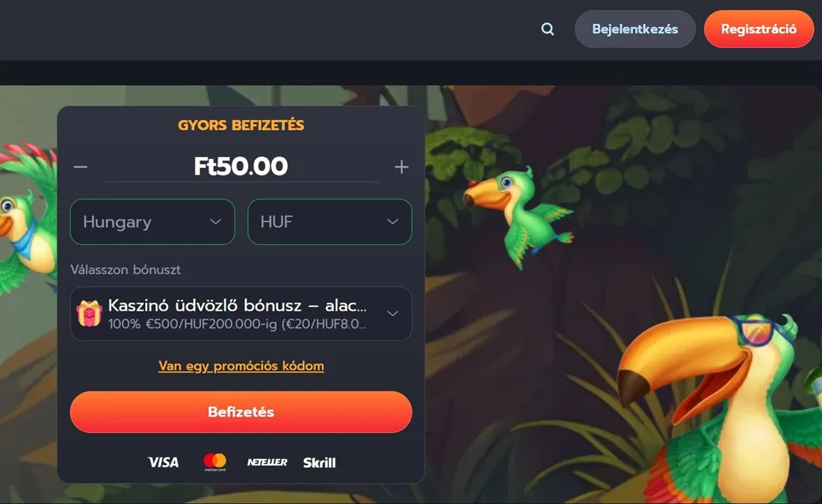
Task: Click the GYORS BEFIZETÉS heading
Action: click(x=241, y=125)
